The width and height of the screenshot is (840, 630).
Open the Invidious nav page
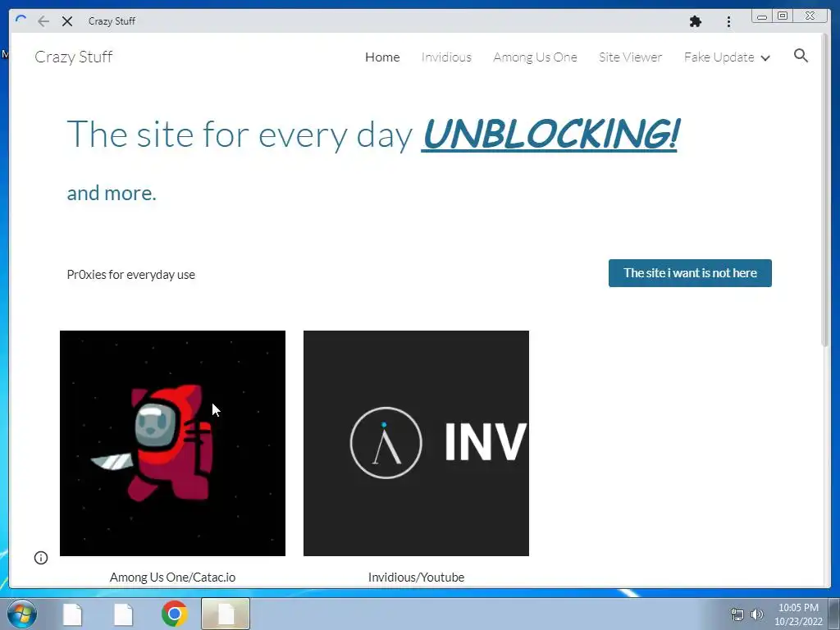pos(446,57)
